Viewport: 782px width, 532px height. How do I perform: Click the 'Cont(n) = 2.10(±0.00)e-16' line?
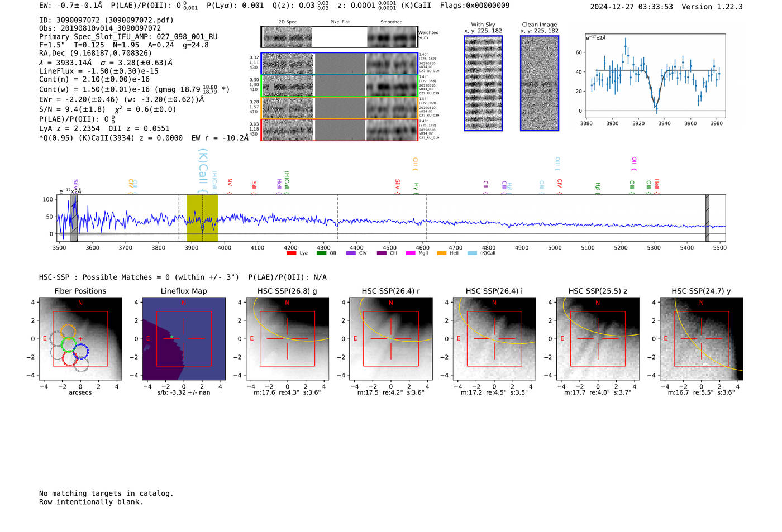[x=94, y=79]
